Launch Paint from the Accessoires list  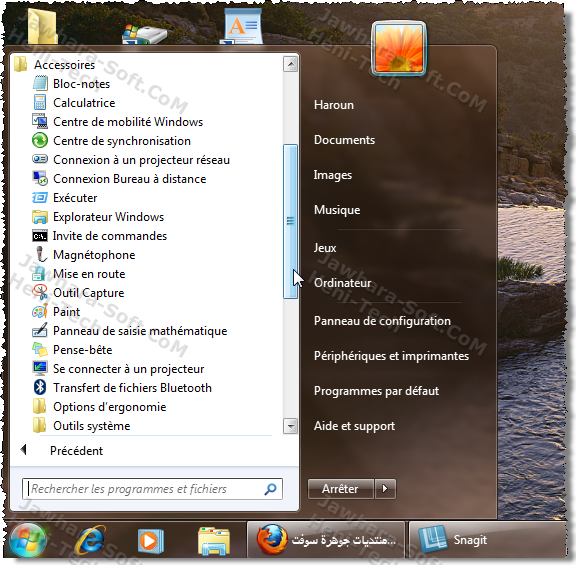point(66,312)
